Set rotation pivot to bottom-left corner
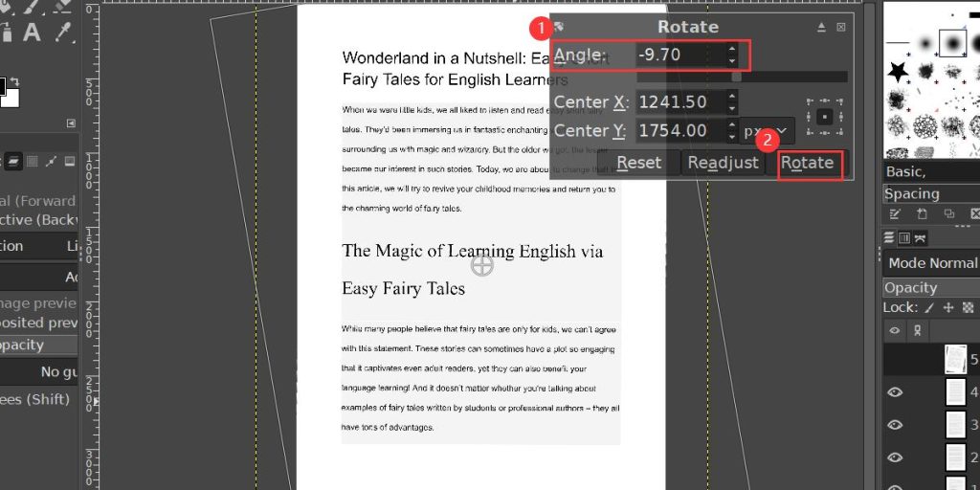The image size is (980, 490). [x=810, y=132]
